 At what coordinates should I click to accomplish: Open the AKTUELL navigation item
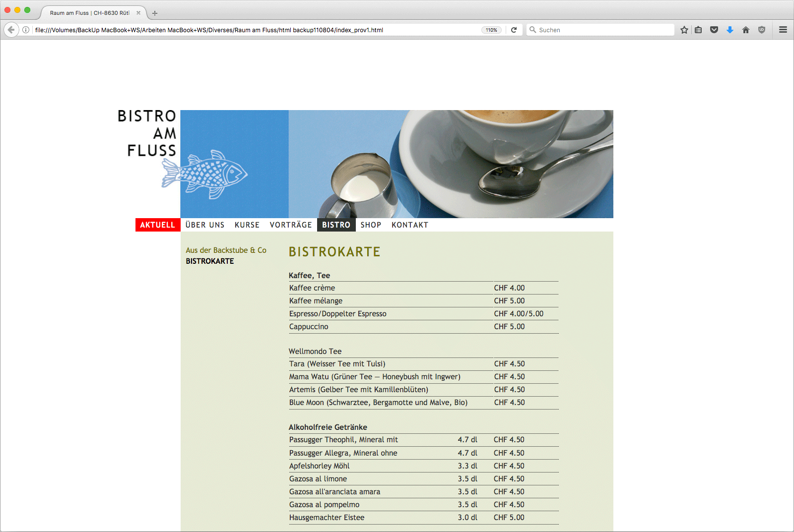point(158,225)
